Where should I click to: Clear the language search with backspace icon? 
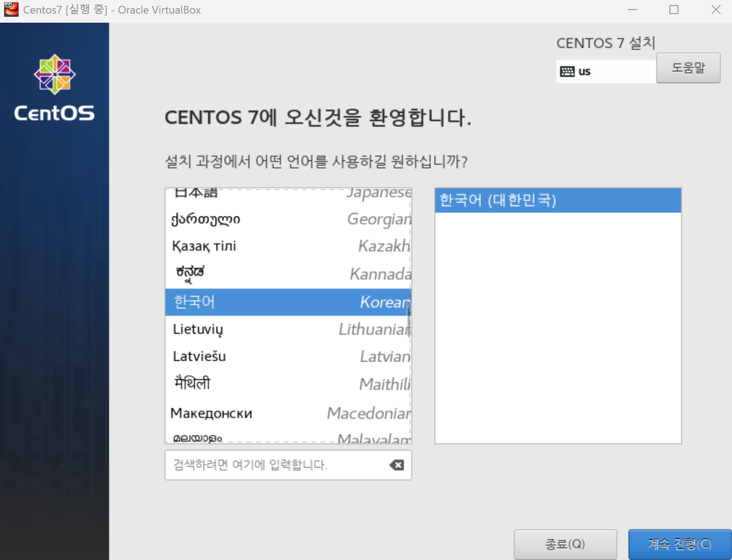(x=396, y=465)
